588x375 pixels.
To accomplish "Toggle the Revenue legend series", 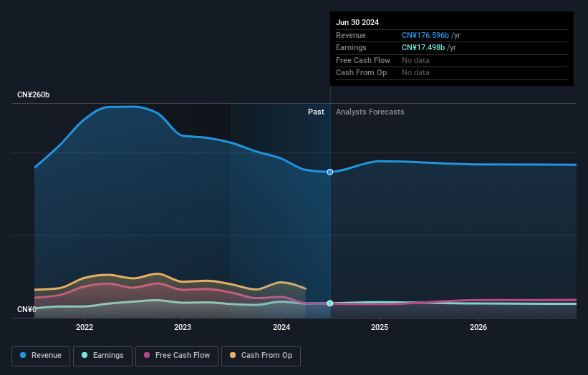I will click(x=41, y=356).
